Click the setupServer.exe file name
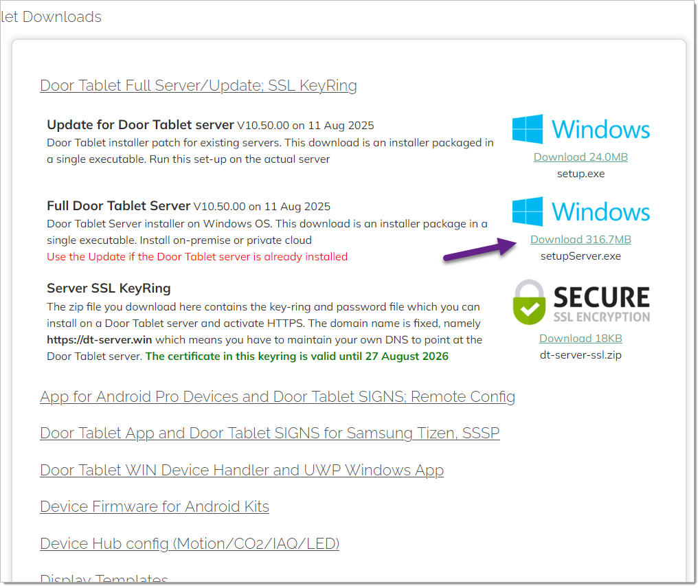The image size is (700, 588). coord(580,256)
